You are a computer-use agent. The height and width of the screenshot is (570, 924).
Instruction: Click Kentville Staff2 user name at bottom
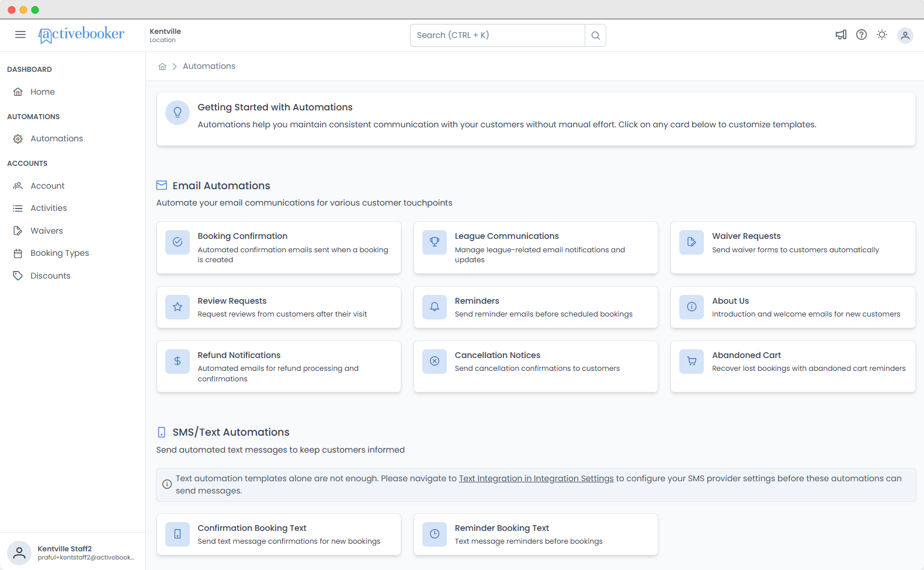(65, 548)
